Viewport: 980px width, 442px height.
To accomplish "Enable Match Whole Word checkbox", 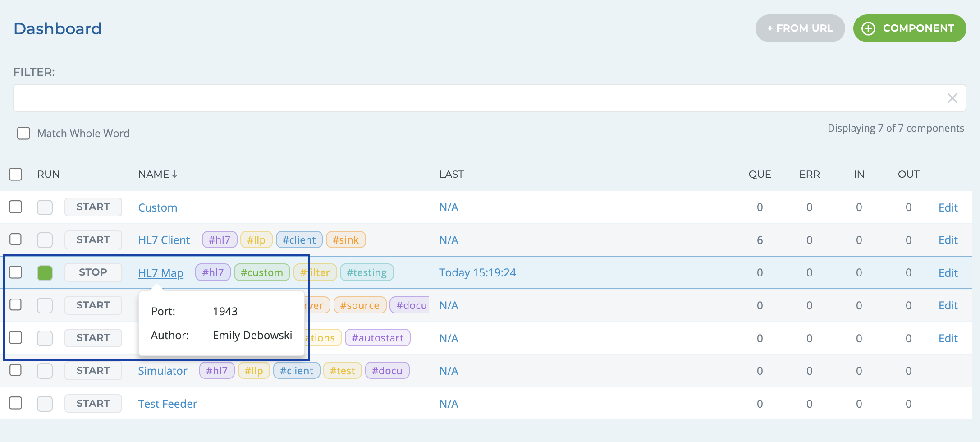I will click(x=23, y=134).
